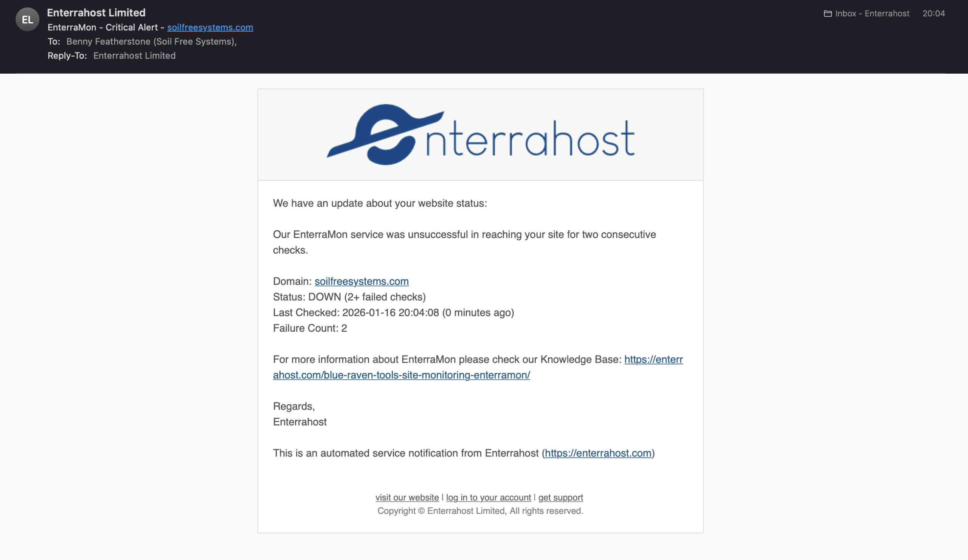Click the Copyright Enterrahost Limited footer text
This screenshot has height=560, width=968.
pos(480,511)
